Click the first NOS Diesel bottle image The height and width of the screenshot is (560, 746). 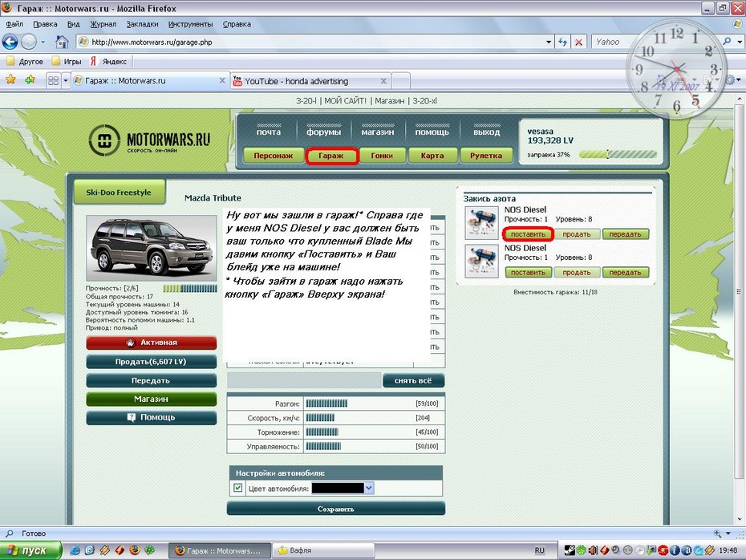tap(481, 223)
